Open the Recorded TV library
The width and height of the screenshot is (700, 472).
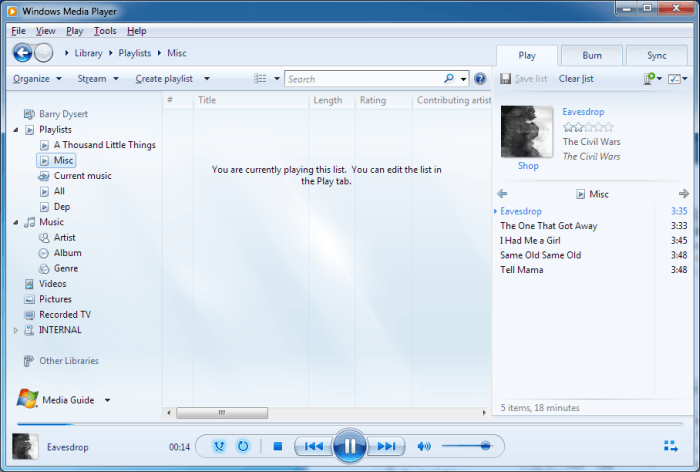tap(65, 314)
